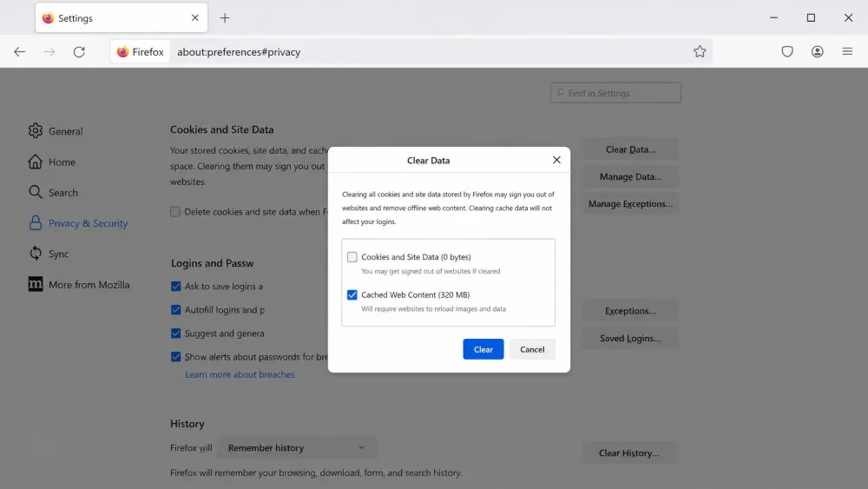Open Saved Logins...
The height and width of the screenshot is (489, 868).
click(x=630, y=338)
